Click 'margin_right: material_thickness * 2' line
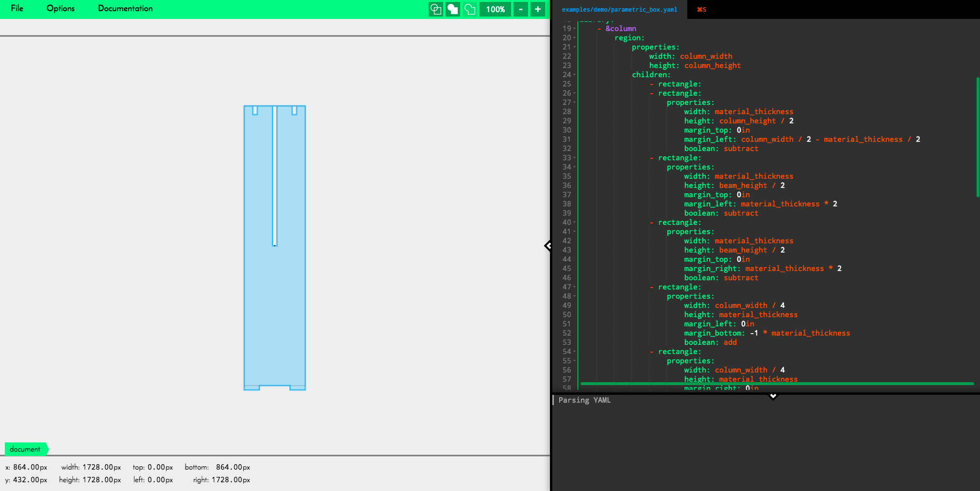 click(763, 269)
